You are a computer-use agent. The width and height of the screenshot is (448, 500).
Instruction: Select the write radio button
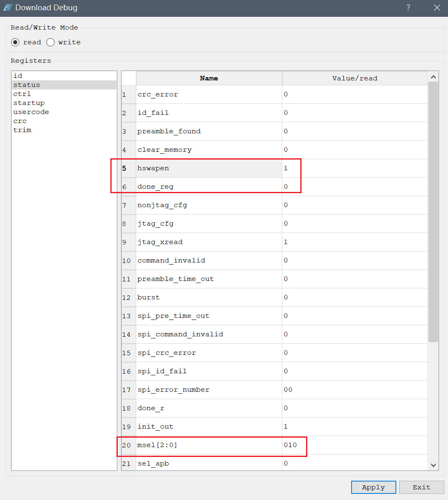(x=50, y=42)
